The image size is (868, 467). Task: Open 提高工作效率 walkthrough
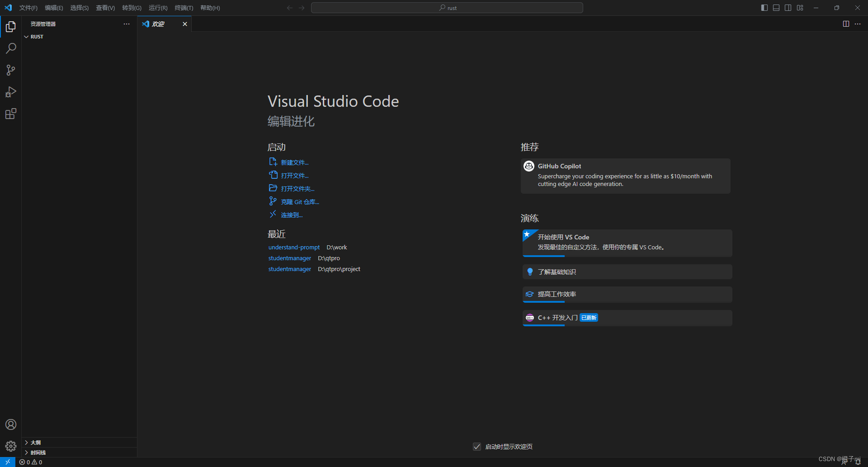[627, 295]
